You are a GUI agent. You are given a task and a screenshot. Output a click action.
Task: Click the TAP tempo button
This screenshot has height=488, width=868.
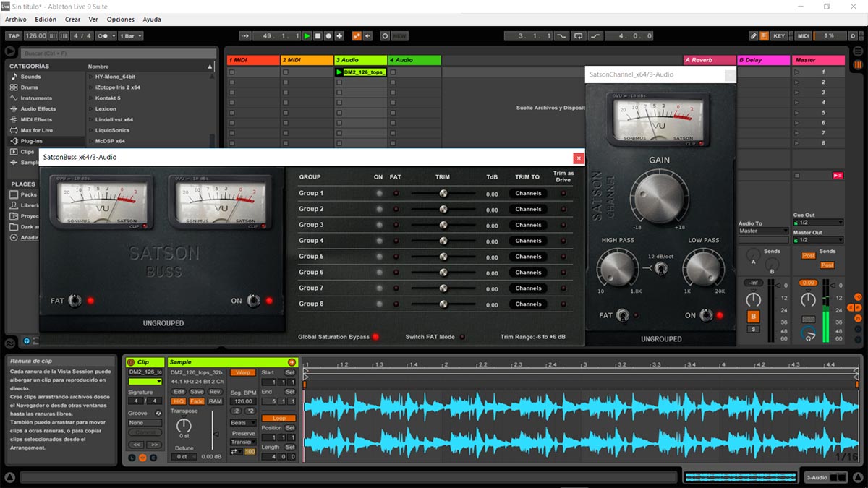click(13, 35)
